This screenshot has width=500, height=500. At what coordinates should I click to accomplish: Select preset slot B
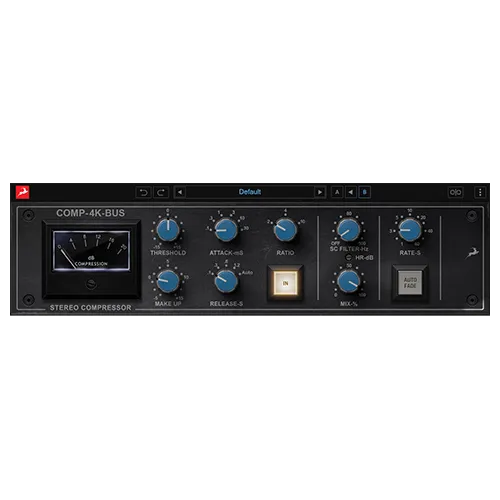coord(364,192)
